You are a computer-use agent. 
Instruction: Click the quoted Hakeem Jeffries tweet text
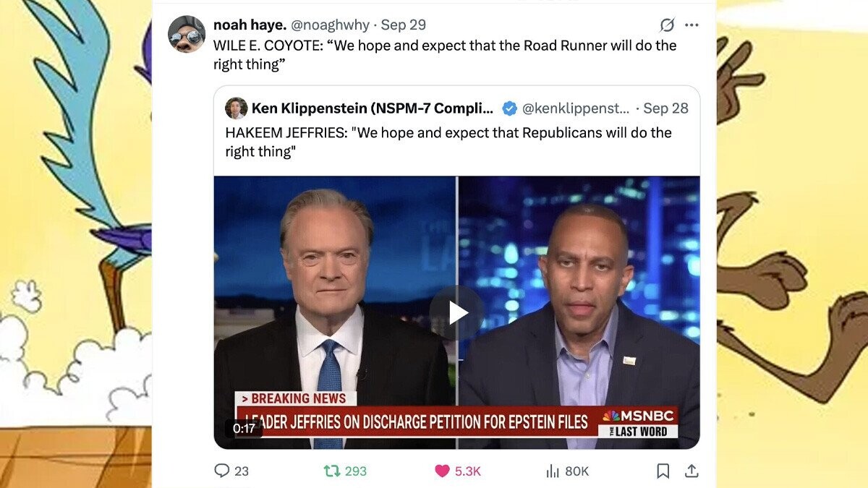448,142
